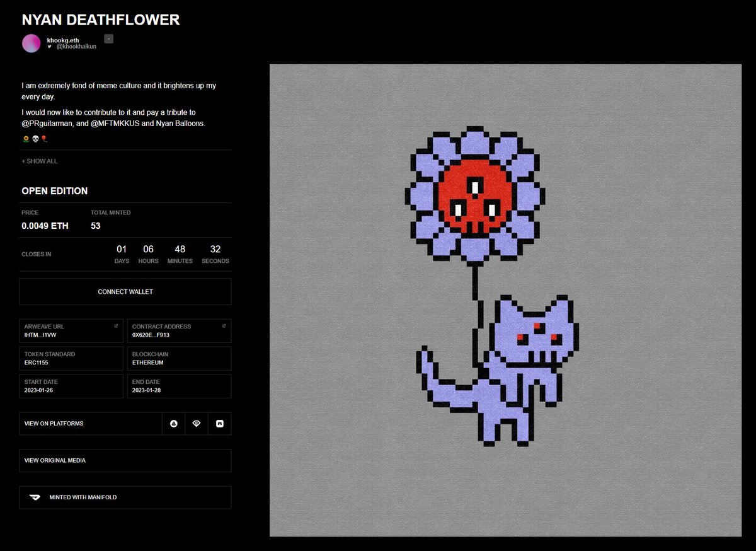Open the OpenSea platform icon

pyautogui.click(x=174, y=424)
